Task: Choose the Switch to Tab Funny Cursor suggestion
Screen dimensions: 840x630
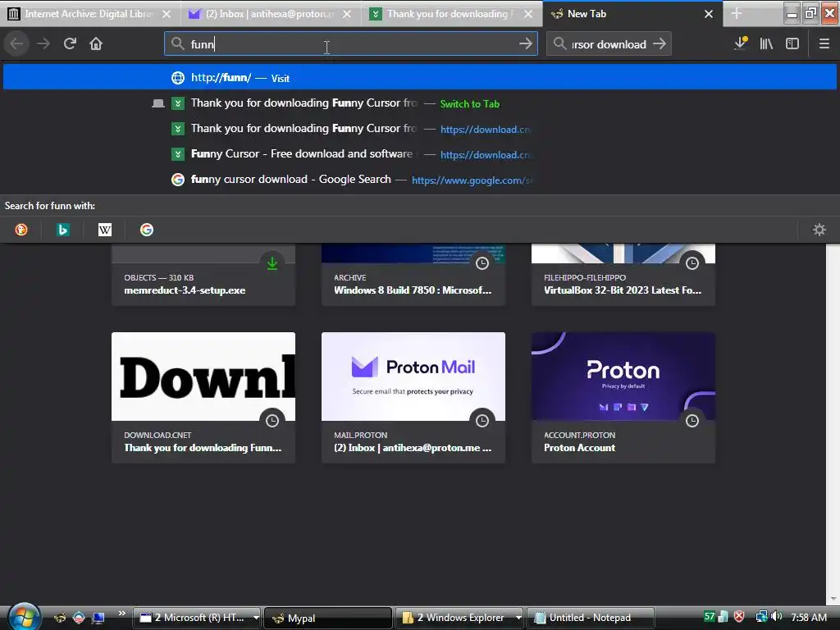Action: [420, 103]
